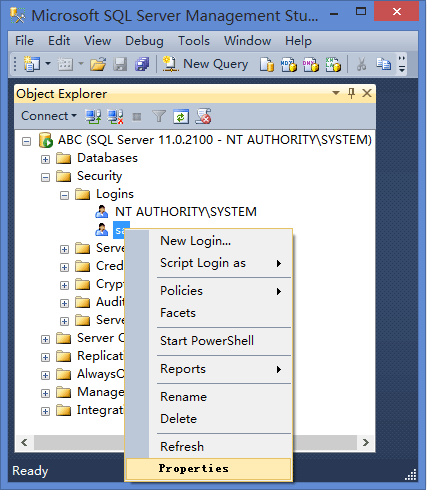Image resolution: width=427 pixels, height=490 pixels.
Task: Click the Connect Object Explorer icon
Action: [93, 116]
